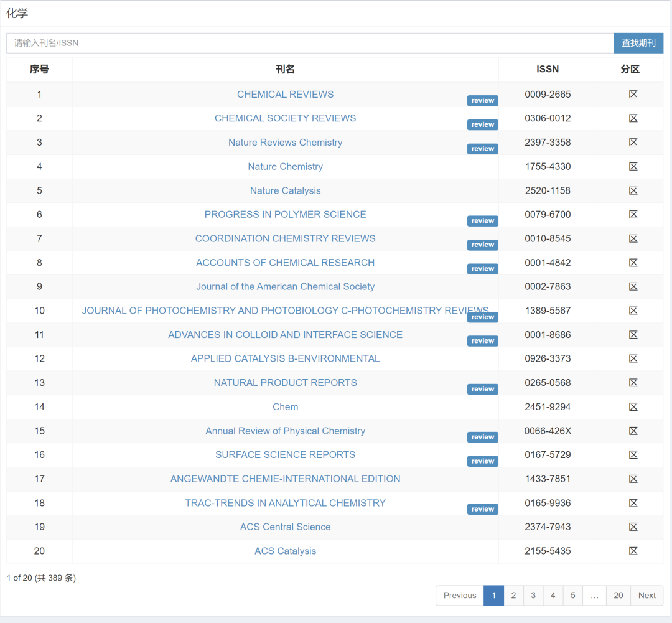
Task: Click the 分区 icon in Nature Chemistry row
Action: coord(633,167)
